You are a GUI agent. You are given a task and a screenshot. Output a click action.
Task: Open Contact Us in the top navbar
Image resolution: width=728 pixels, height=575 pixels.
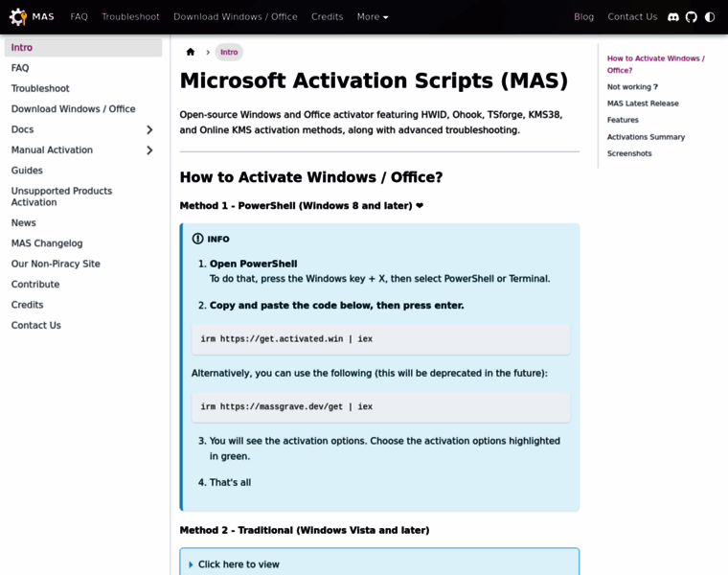[x=632, y=16]
